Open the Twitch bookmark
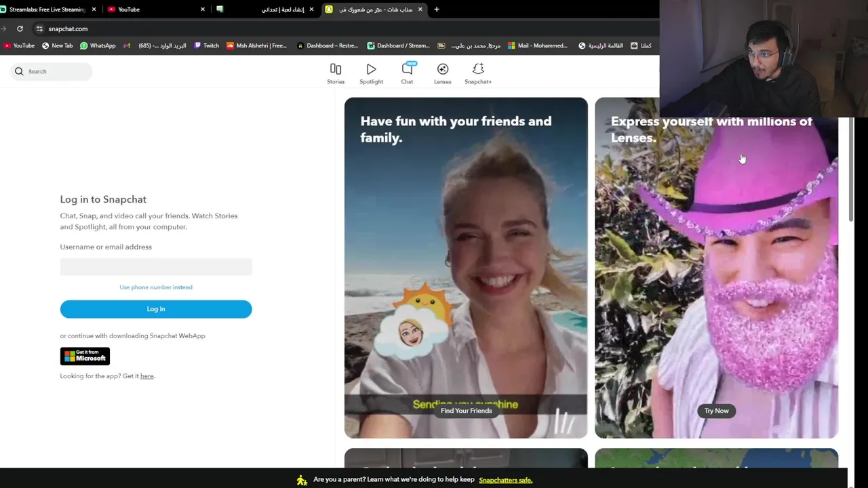 [x=206, y=45]
